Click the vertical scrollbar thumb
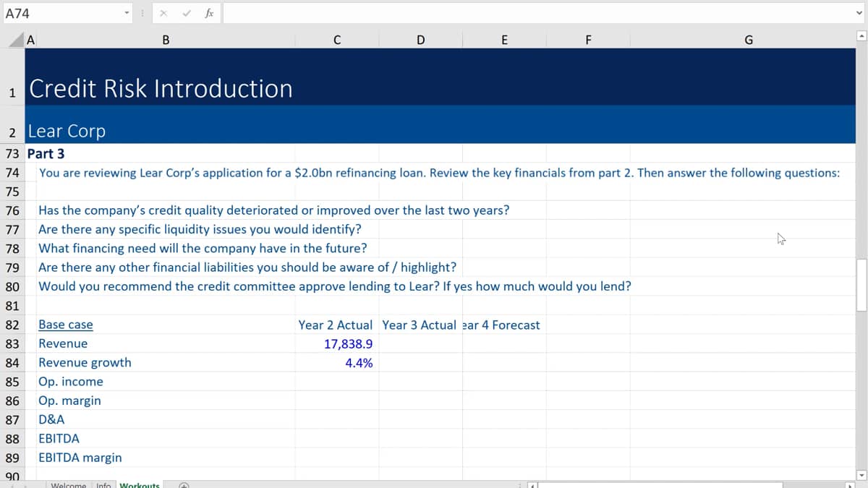Screen dimensions: 868x488 861,284
